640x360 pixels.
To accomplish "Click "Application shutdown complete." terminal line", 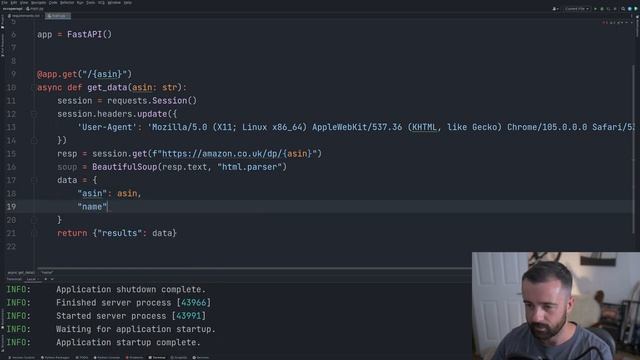I will [x=131, y=289].
